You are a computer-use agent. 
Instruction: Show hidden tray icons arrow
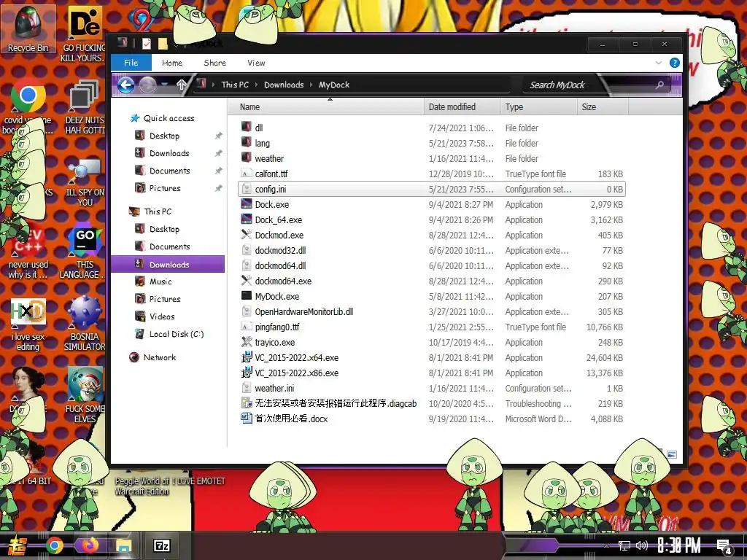[x=606, y=545]
